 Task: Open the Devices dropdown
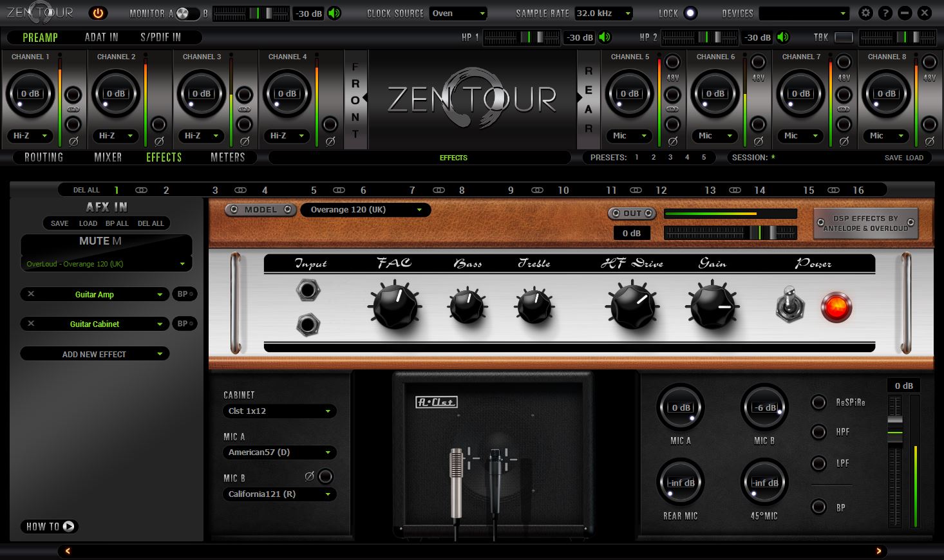(x=804, y=13)
